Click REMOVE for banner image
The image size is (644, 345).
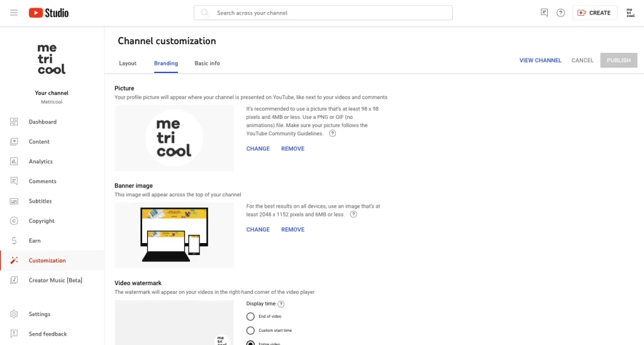tap(293, 229)
